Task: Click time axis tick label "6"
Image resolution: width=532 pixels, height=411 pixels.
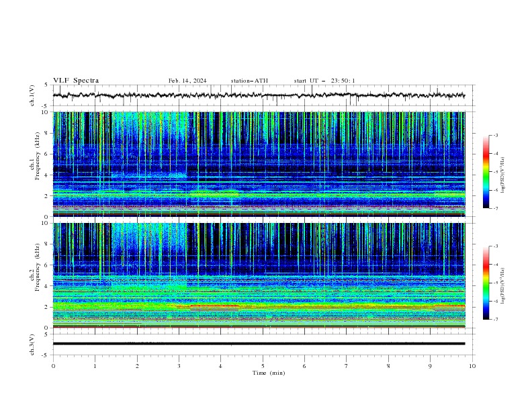Action: tap(304, 366)
